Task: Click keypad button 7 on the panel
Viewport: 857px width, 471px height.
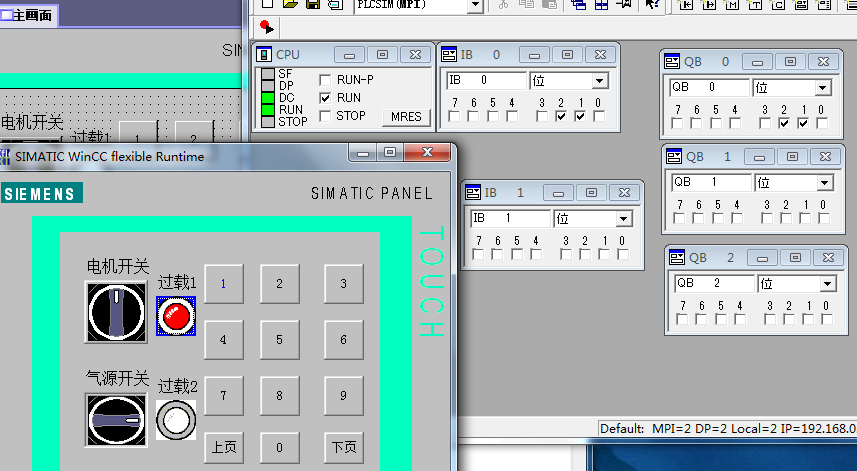Action: (224, 395)
